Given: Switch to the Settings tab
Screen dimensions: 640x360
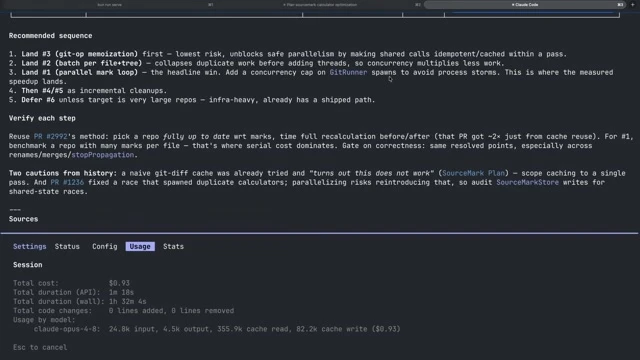Looking at the screenshot, I should point(29,247).
